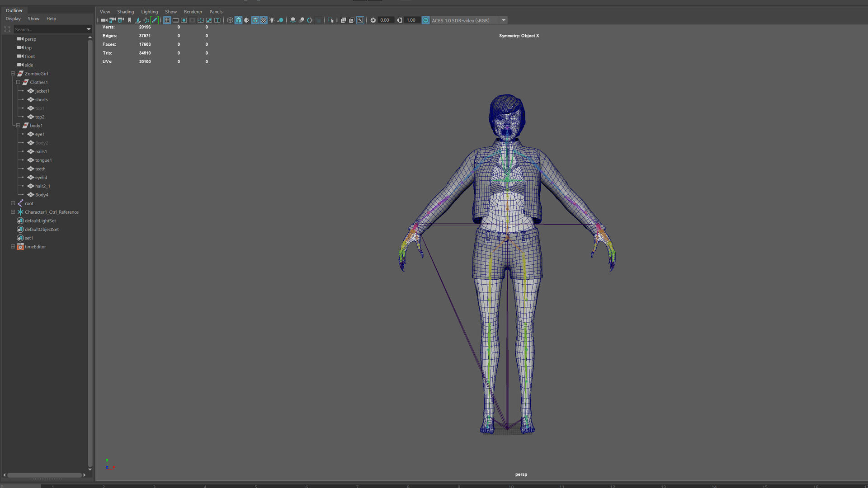This screenshot has width=868, height=488.
Task: Select tongue1 mesh in Outliner
Action: tap(43, 160)
